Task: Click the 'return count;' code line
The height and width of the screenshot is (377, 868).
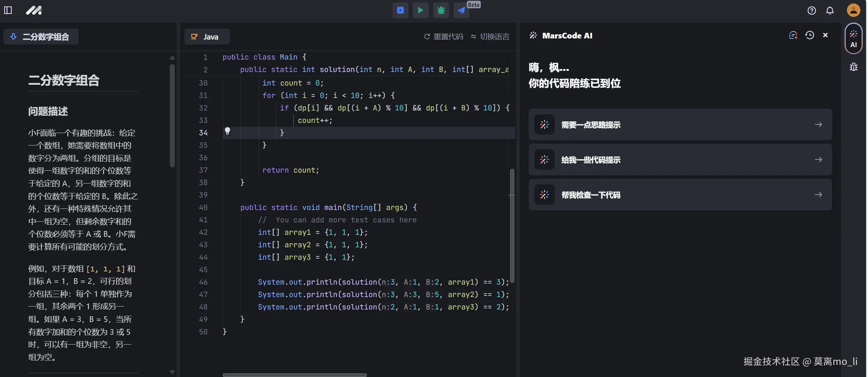Action: (291, 170)
